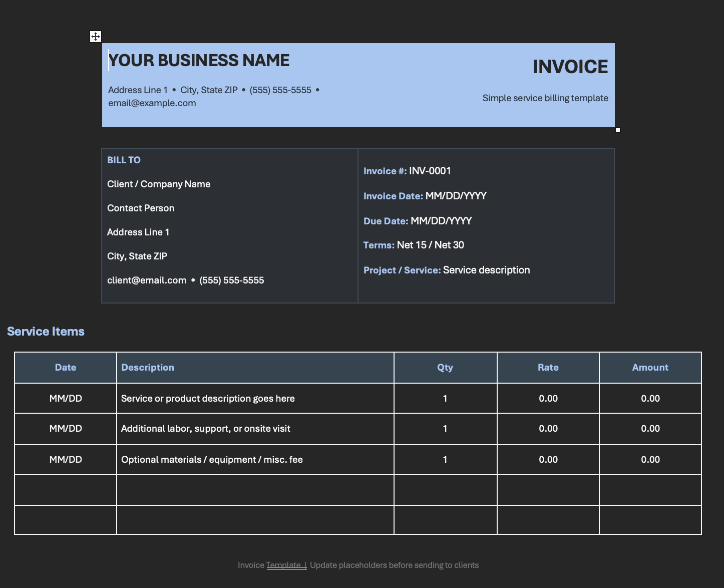The height and width of the screenshot is (588, 724).
Task: Click Amount '0.00' in 'Additional labor' row
Action: click(x=650, y=429)
